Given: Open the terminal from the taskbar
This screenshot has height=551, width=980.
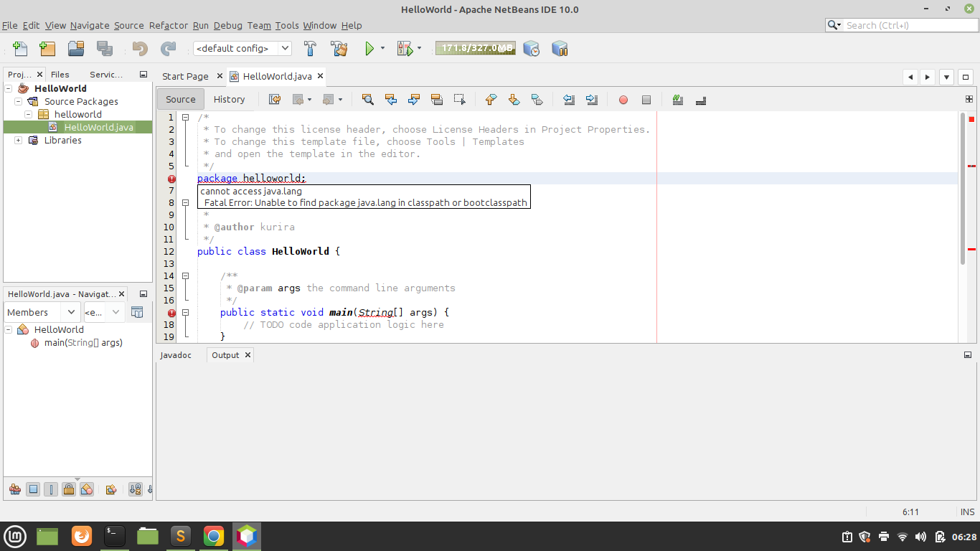Looking at the screenshot, I should coord(115,536).
